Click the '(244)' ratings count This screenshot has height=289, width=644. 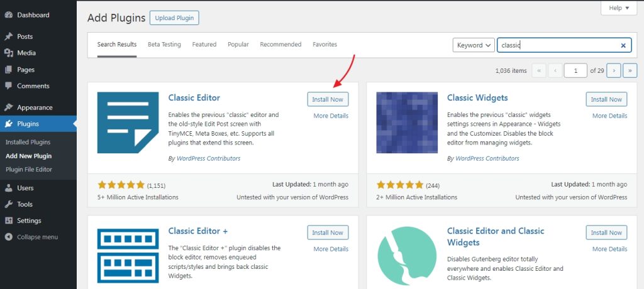coord(433,185)
